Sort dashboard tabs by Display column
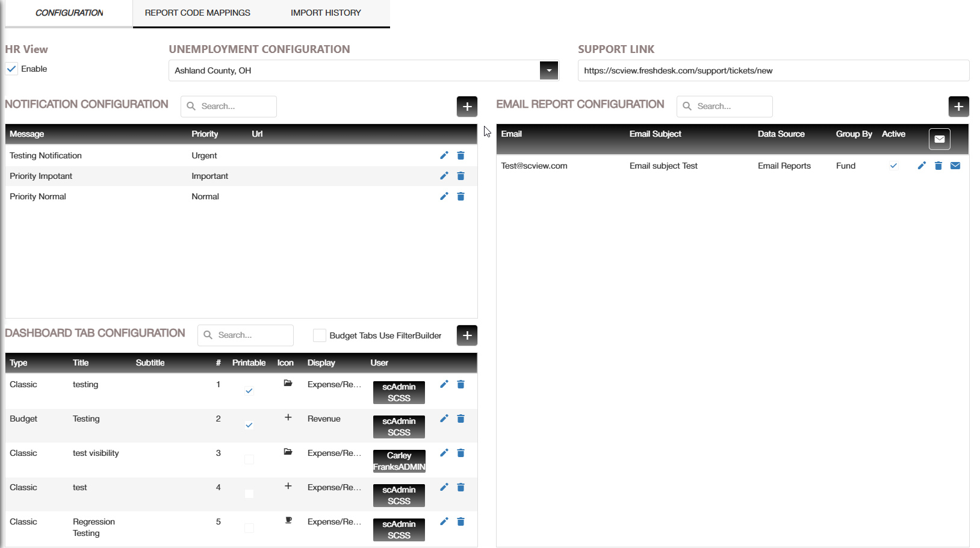 [321, 363]
